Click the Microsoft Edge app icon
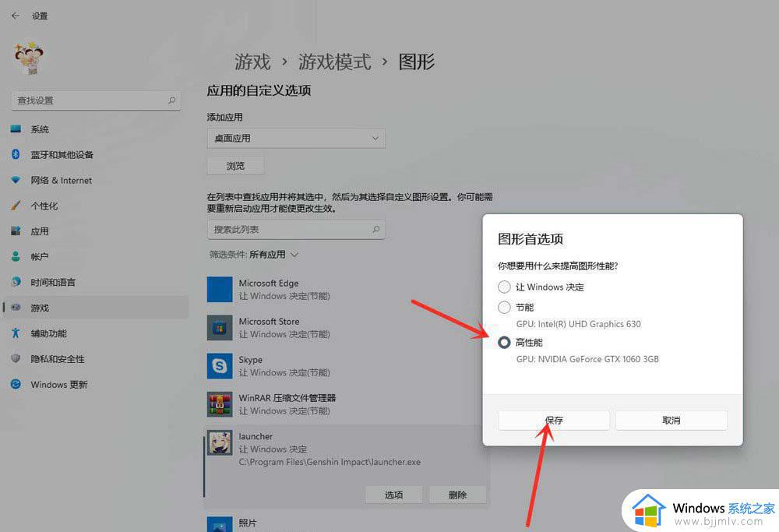The image size is (779, 532). tap(220, 290)
